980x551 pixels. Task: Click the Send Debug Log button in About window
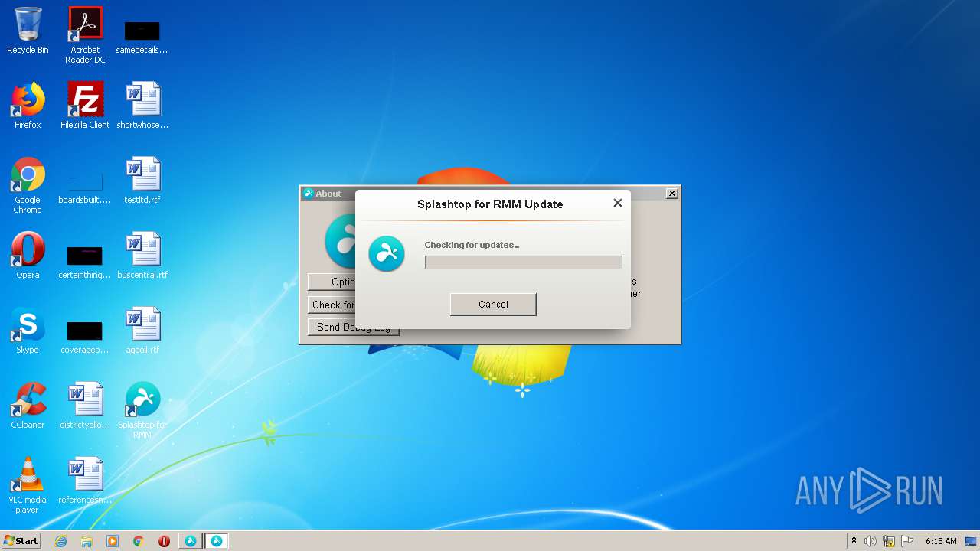(x=353, y=327)
